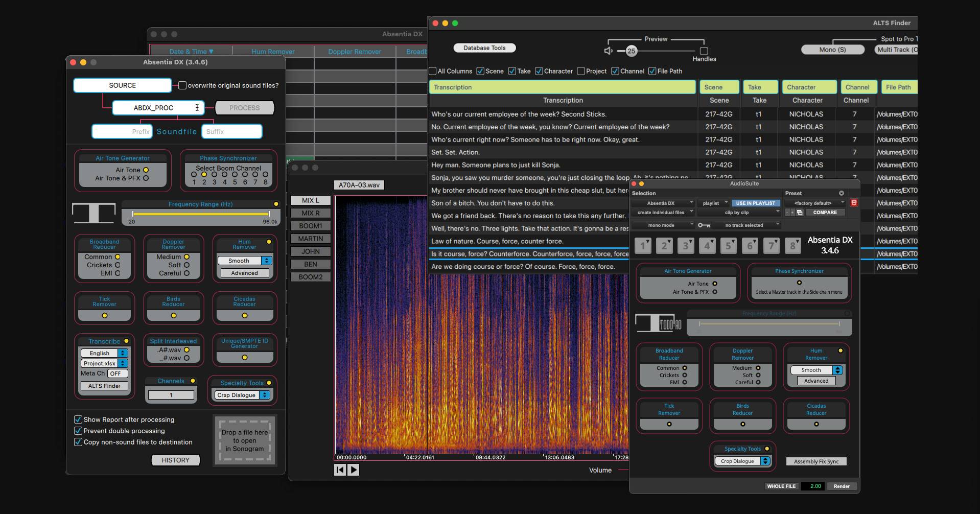Select BOOM1 channel tab in sonogram window
The image size is (980, 514).
point(311,226)
